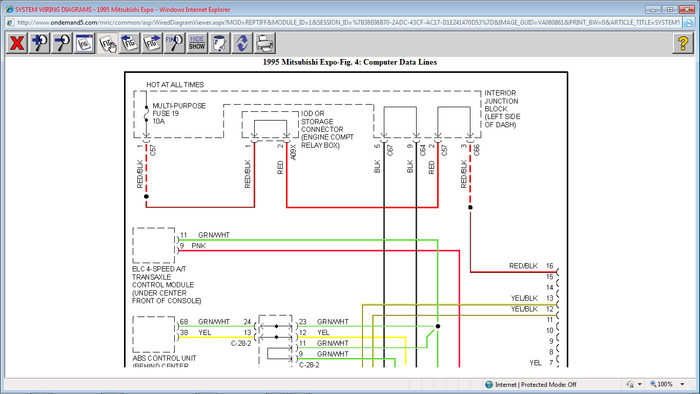Click the URL address bar
This screenshot has width=700, height=394.
(x=348, y=22)
